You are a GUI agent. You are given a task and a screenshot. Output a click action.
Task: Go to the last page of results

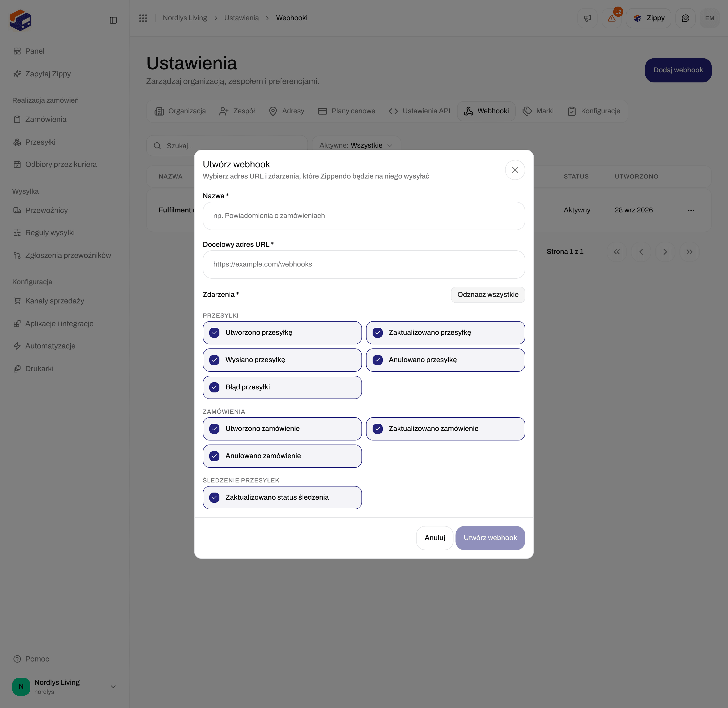[689, 252]
